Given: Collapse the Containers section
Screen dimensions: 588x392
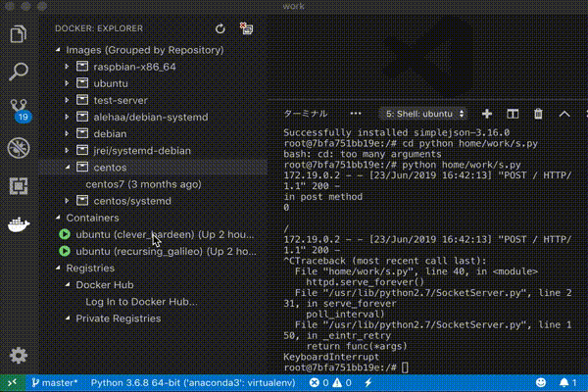Looking at the screenshot, I should coord(58,218).
